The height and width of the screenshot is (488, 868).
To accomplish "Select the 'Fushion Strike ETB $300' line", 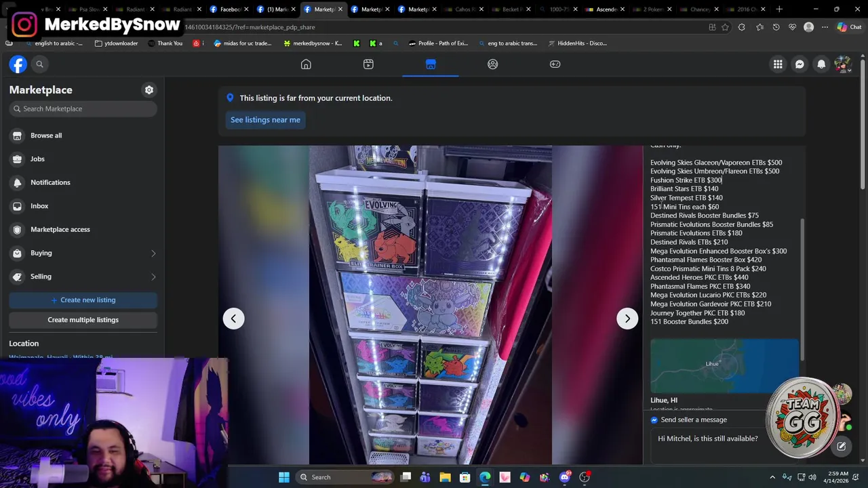I will pyautogui.click(x=686, y=180).
